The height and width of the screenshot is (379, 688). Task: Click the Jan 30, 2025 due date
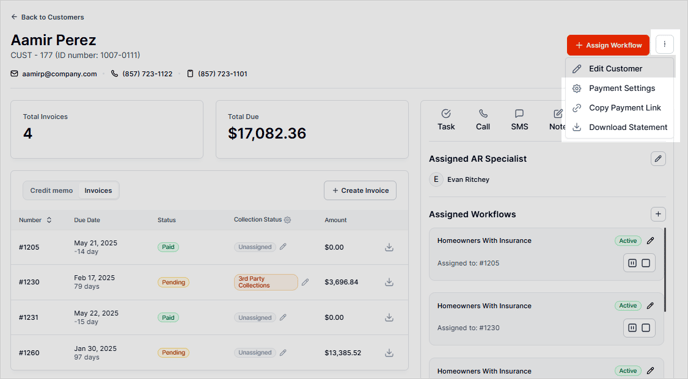click(95, 348)
